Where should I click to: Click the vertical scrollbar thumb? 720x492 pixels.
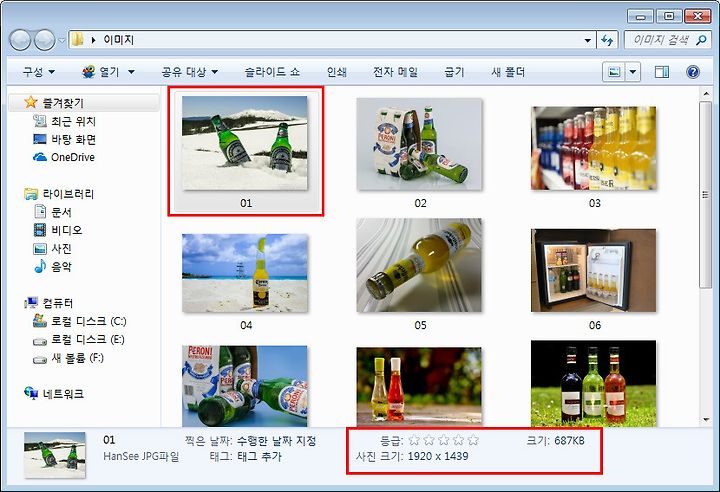pos(706,195)
